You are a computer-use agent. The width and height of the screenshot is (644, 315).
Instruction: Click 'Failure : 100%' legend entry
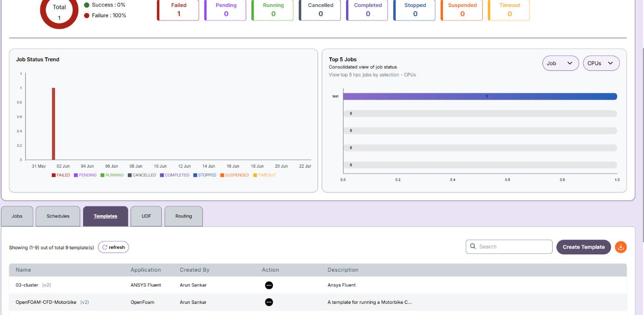pyautogui.click(x=105, y=15)
